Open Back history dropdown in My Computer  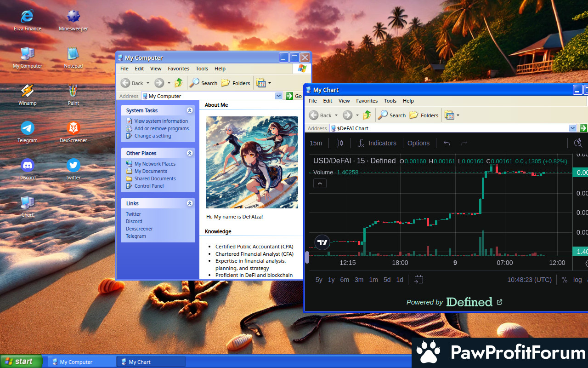(148, 83)
